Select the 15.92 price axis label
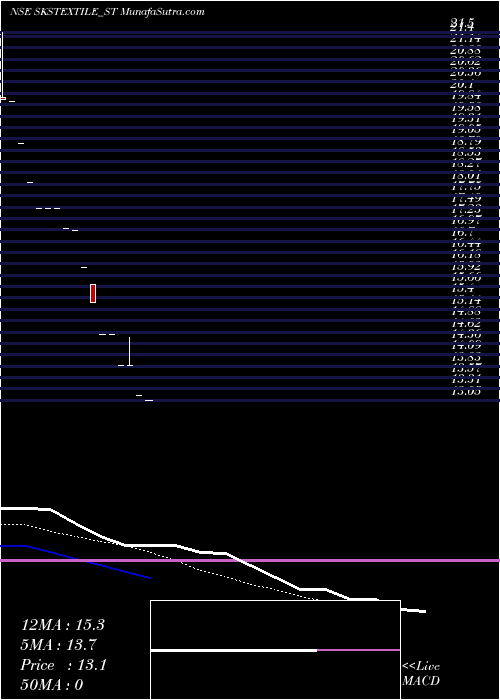Viewport: 500px width, 700px height. pos(466,267)
